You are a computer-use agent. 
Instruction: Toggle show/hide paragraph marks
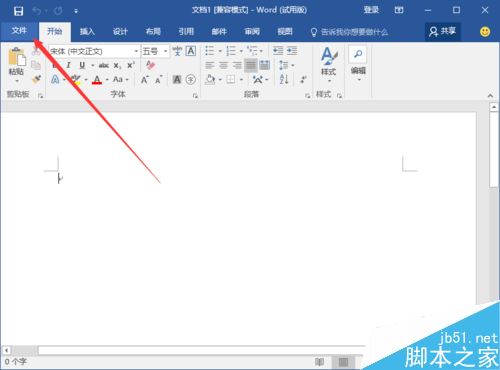point(303,79)
